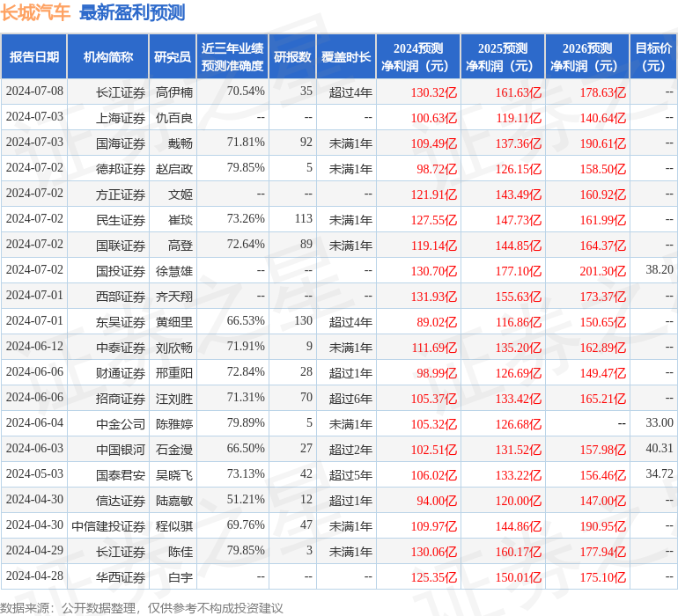The height and width of the screenshot is (616, 678).
Task: Select institution 国投证券
Action: [121, 271]
